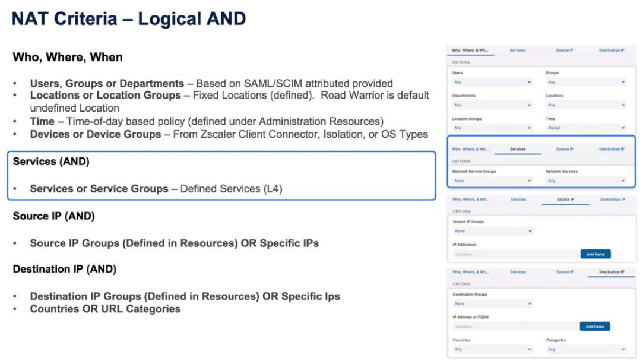The image size is (643, 364).
Task: Click Add Items beside IP Address or FQDN
Action: point(594,327)
